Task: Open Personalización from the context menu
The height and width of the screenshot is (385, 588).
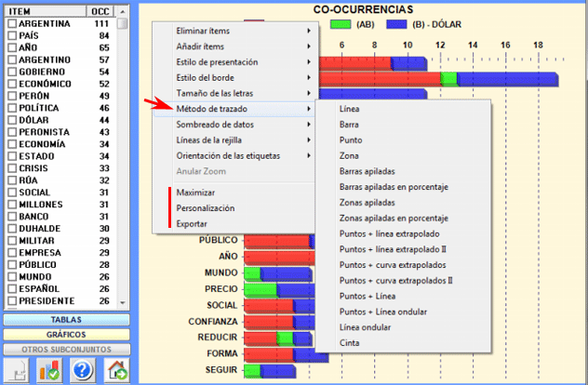Action: [x=206, y=208]
